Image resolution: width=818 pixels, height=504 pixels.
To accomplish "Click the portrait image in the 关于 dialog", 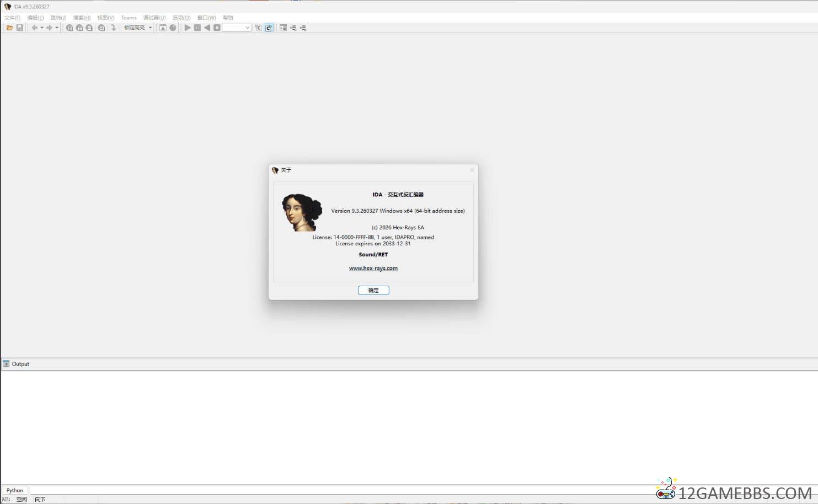I will point(302,212).
